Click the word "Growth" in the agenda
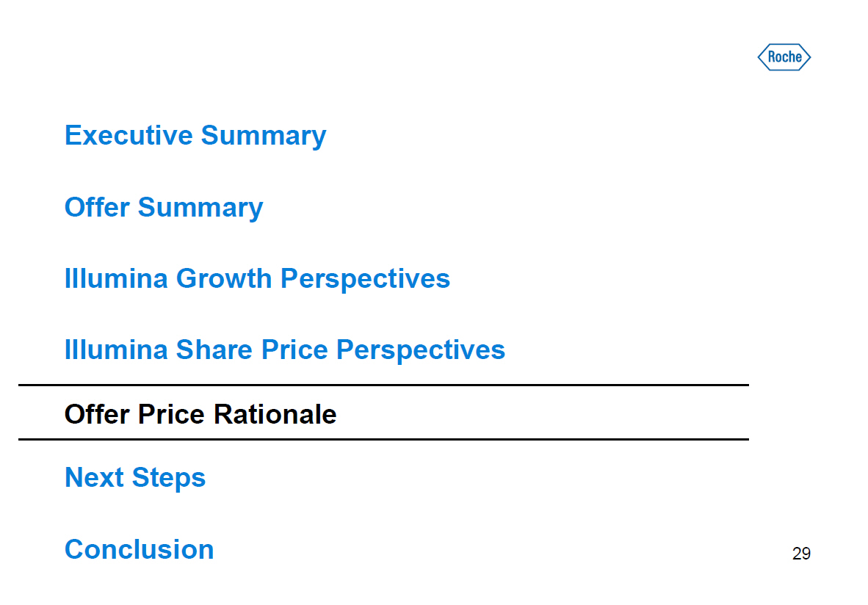This screenshot has height=605, width=868. pos(224,279)
